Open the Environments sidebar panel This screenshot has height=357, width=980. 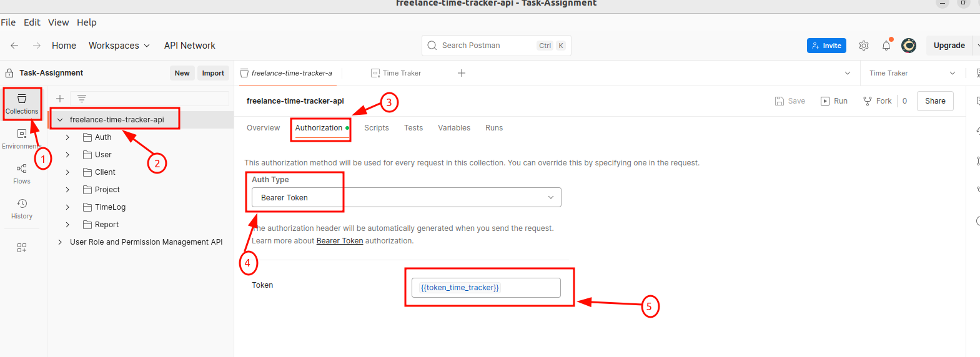tap(22, 139)
